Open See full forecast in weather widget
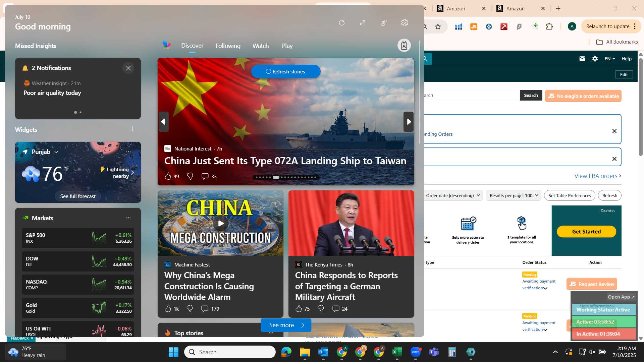The image size is (644, 362). point(78,196)
